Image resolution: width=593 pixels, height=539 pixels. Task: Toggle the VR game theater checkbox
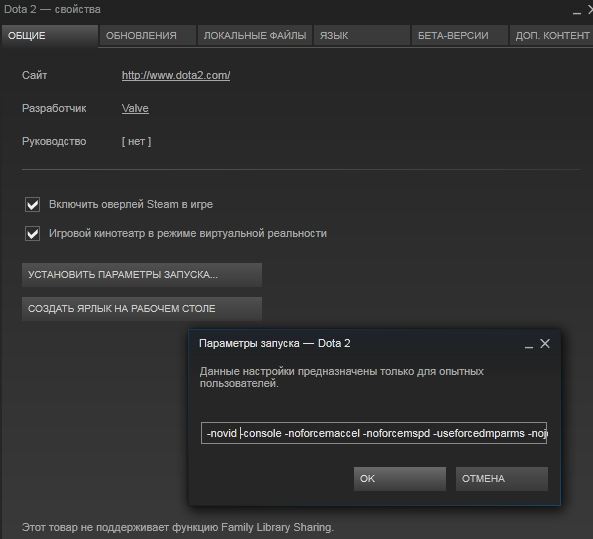tap(33, 233)
